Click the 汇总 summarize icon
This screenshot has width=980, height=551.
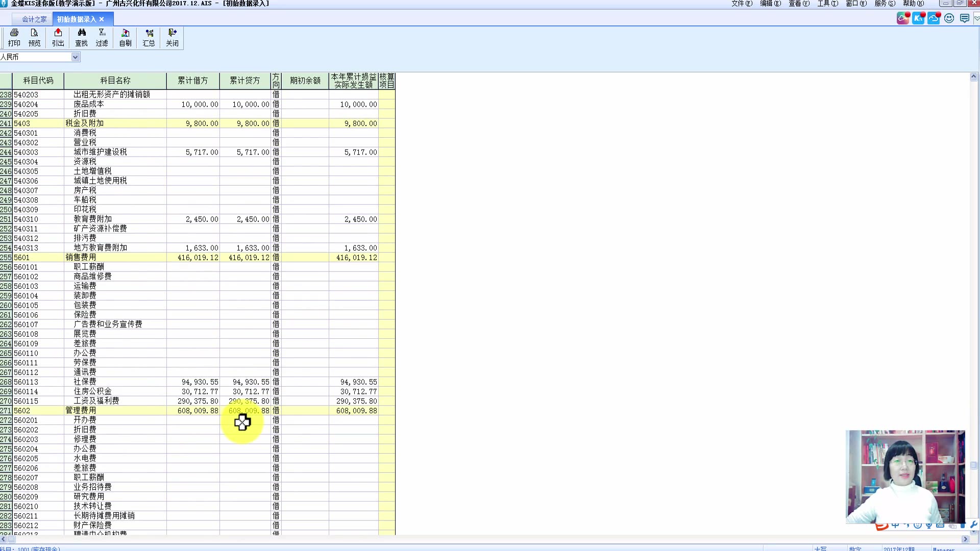point(149,37)
